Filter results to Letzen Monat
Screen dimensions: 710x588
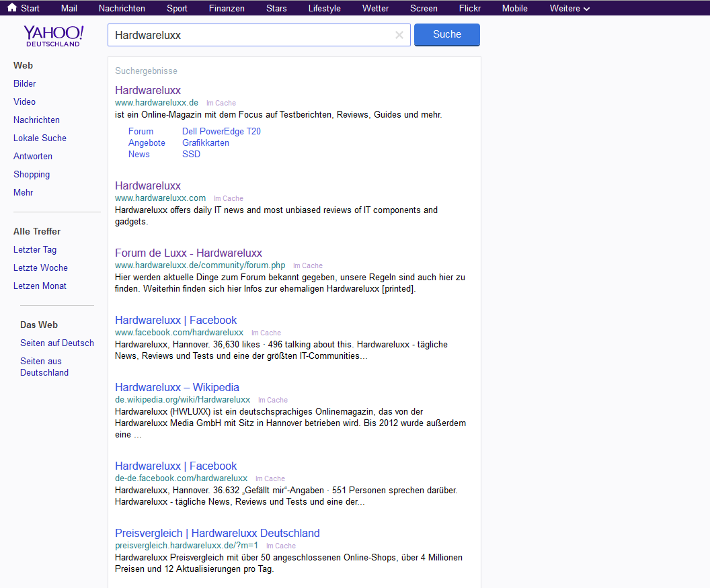40,286
